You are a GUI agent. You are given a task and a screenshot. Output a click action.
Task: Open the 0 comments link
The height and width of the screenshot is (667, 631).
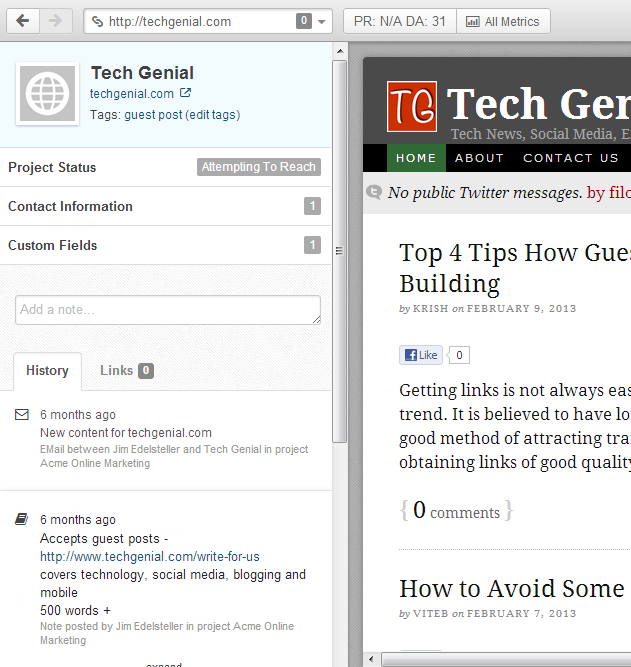click(x=457, y=510)
